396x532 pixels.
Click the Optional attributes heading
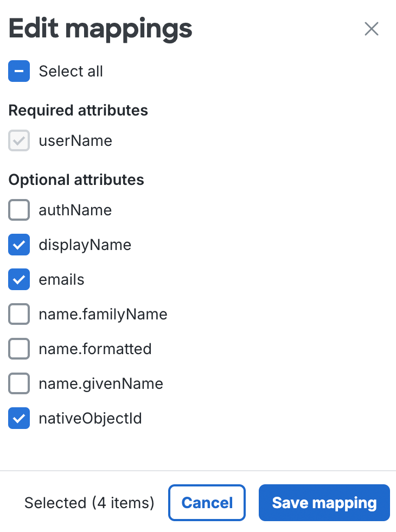[76, 180]
